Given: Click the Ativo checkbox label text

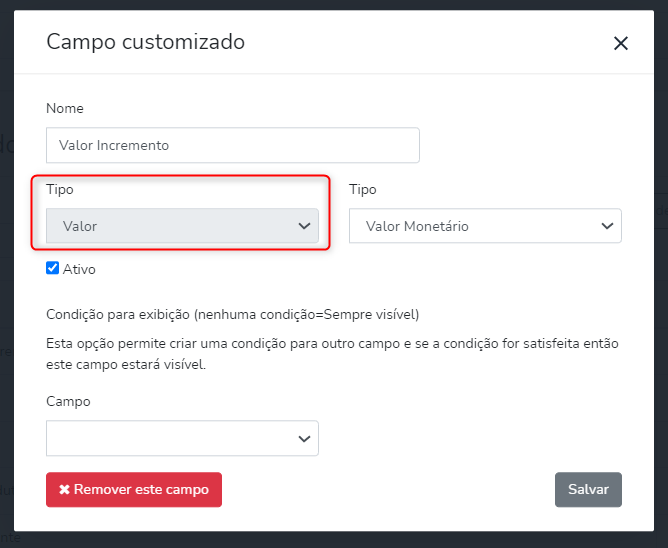Looking at the screenshot, I should coord(79,269).
